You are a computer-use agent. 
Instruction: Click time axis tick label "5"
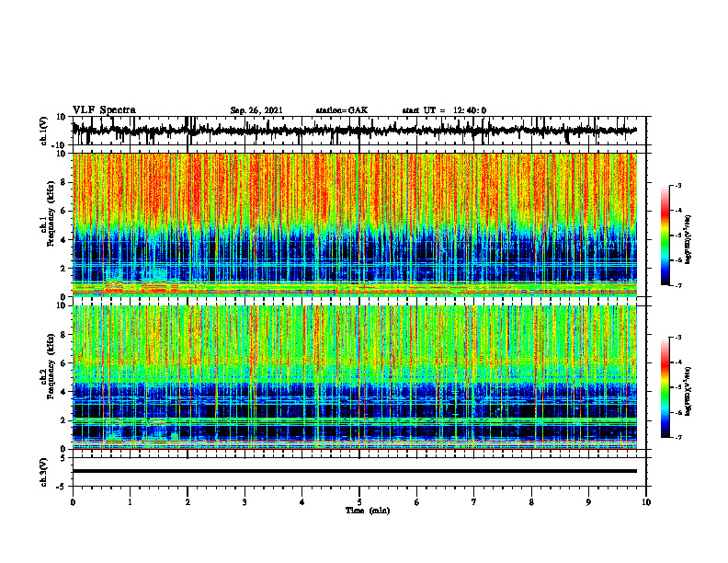[359, 502]
